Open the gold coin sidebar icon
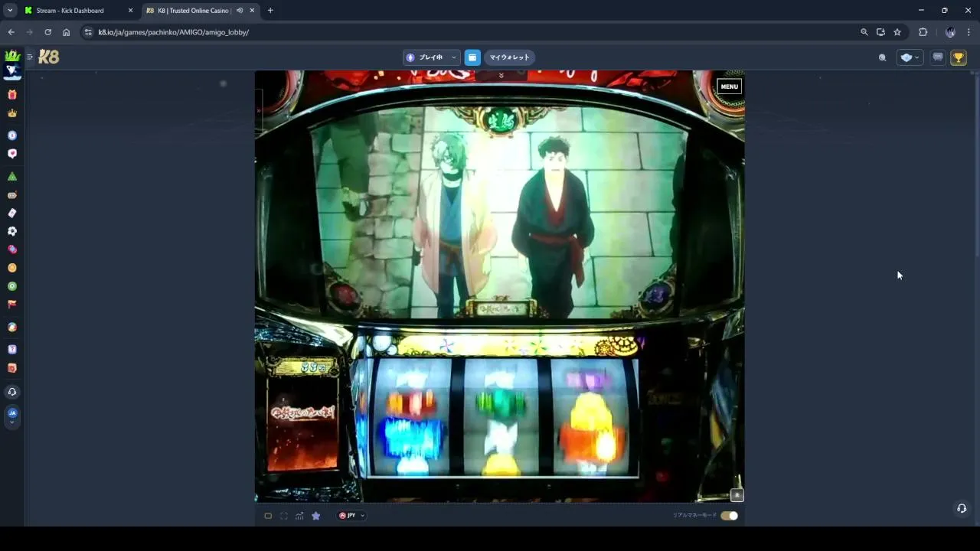This screenshot has width=980, height=551. 11,268
